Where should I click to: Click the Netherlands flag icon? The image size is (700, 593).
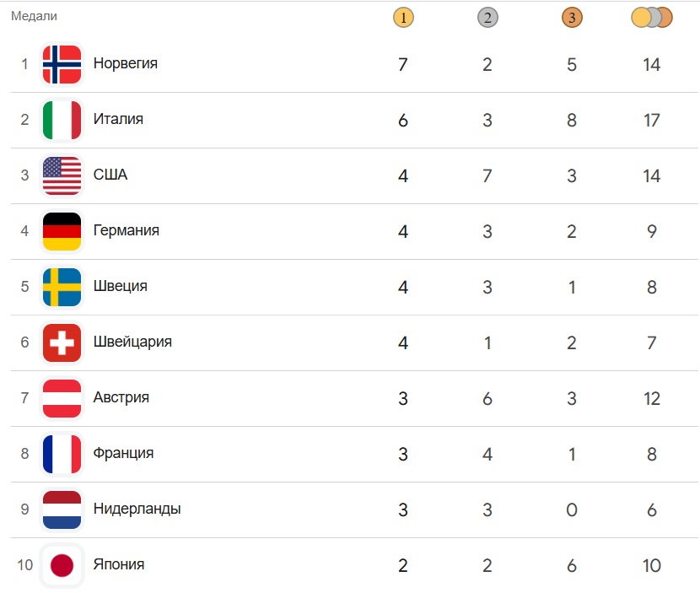point(62,509)
